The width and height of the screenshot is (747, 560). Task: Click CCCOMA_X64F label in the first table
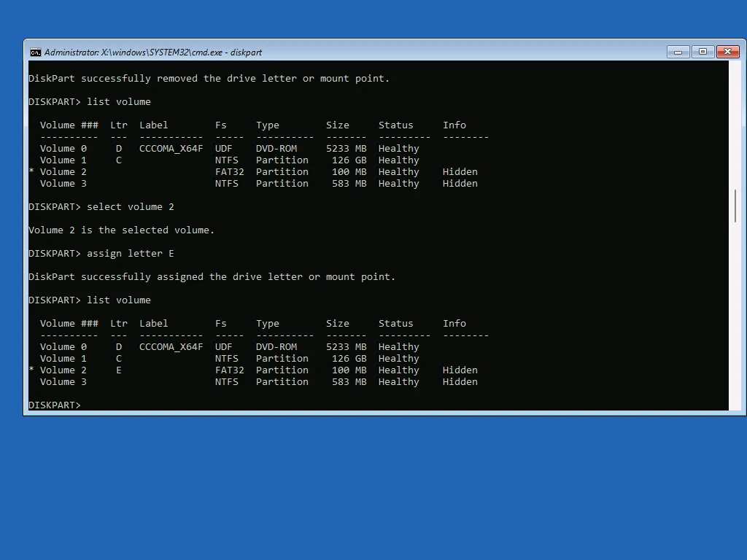(x=171, y=149)
